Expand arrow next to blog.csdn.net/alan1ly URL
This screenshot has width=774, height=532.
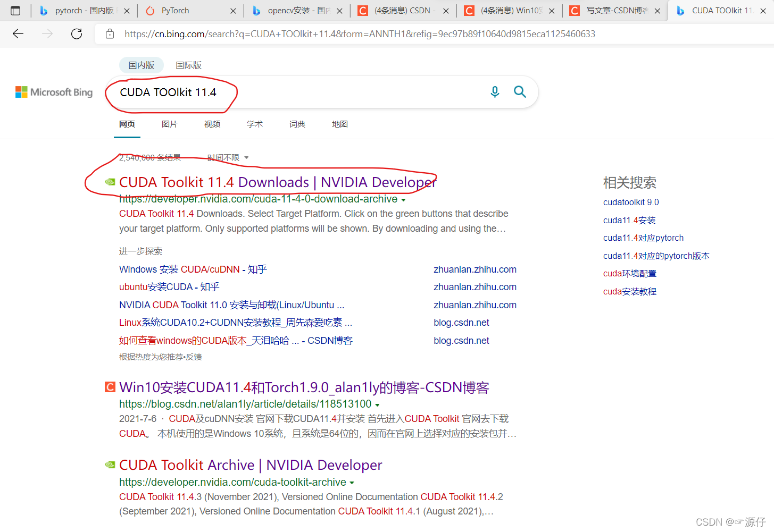(x=377, y=406)
